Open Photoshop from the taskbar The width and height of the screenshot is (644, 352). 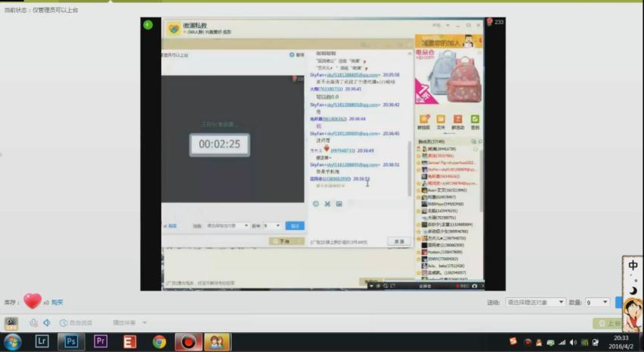[x=72, y=341]
